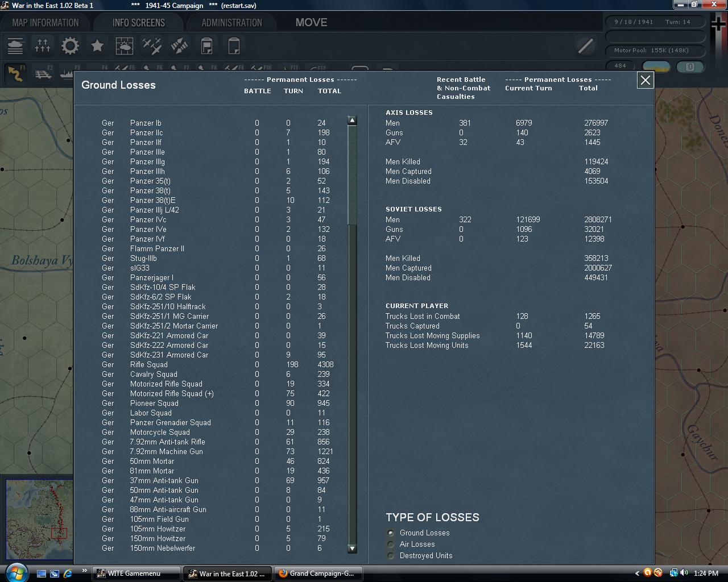Click the Windows Start orb

coord(15,573)
